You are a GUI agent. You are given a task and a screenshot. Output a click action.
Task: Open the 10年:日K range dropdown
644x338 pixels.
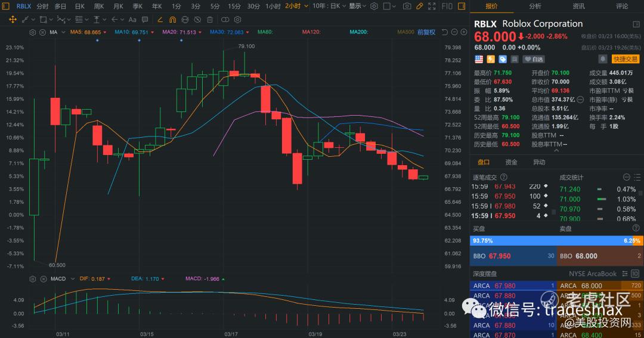coord(329,6)
